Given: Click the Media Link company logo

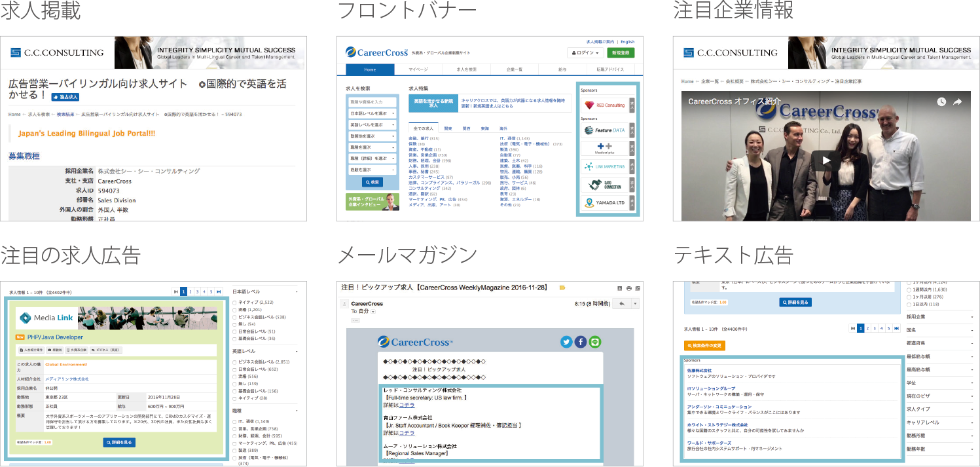Looking at the screenshot, I should tap(46, 318).
